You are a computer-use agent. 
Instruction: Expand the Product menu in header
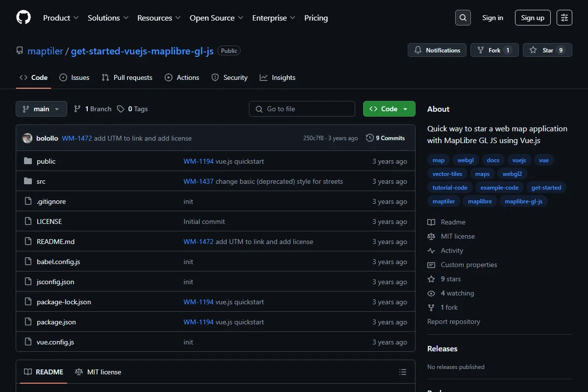pyautogui.click(x=61, y=18)
